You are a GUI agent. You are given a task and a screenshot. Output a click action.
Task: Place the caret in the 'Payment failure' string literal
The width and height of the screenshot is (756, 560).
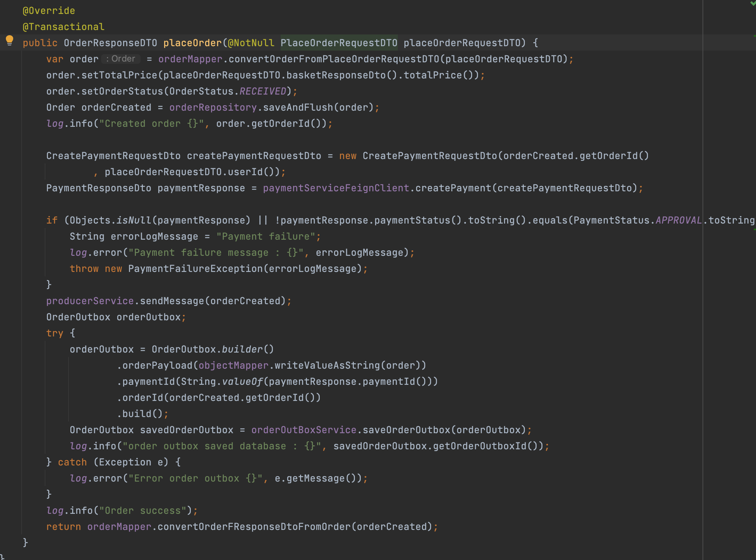tap(266, 236)
